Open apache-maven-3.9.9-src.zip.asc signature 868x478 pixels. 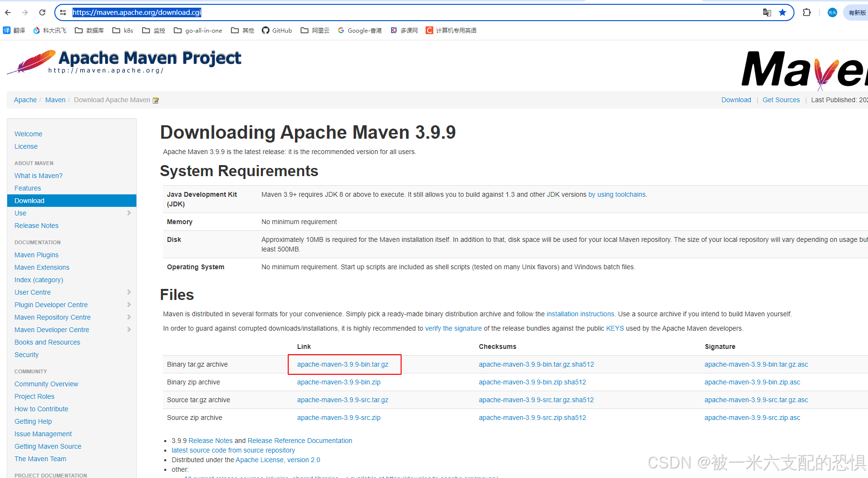pyautogui.click(x=752, y=418)
